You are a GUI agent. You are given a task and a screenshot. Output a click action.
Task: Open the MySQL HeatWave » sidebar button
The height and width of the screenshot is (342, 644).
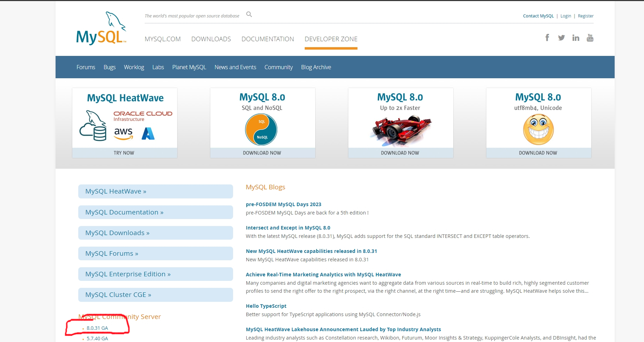pyautogui.click(x=155, y=191)
